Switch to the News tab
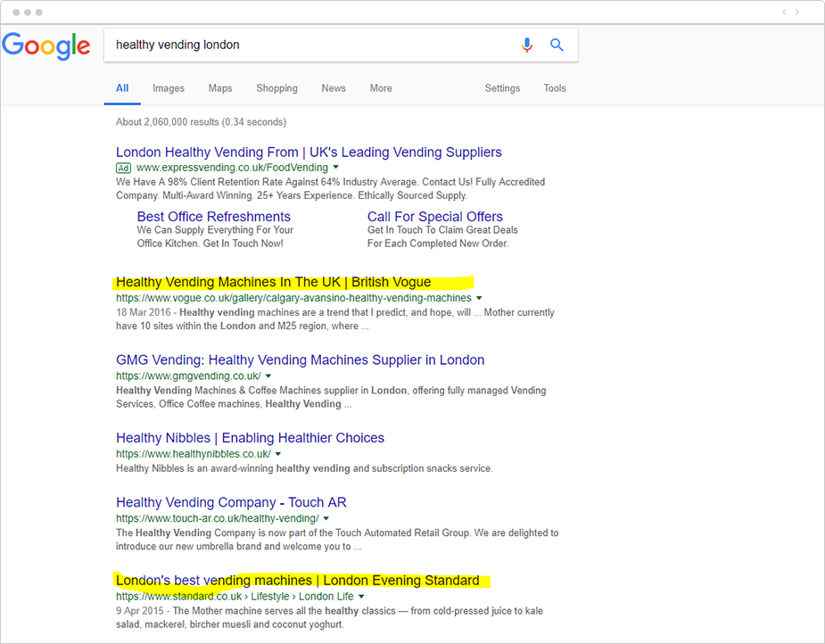 (x=333, y=88)
